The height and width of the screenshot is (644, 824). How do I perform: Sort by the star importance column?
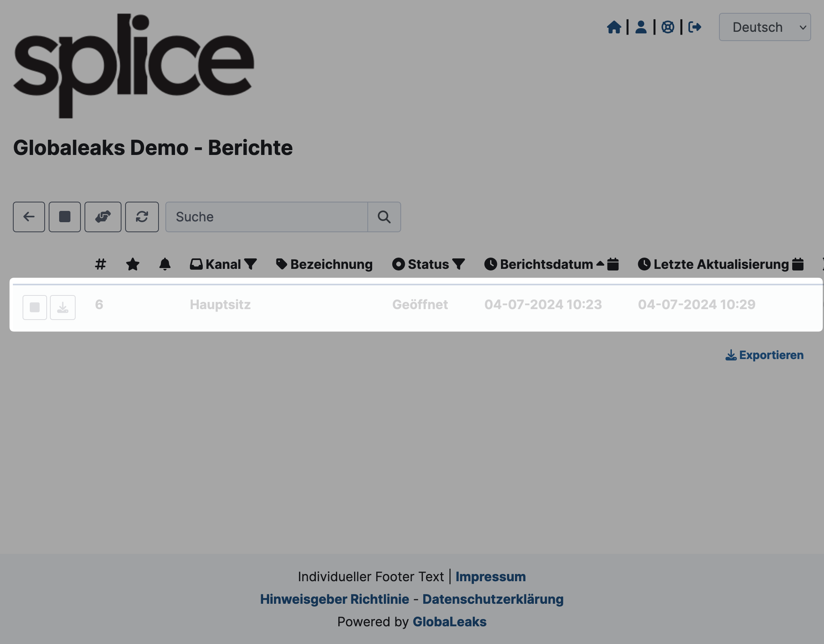(133, 264)
